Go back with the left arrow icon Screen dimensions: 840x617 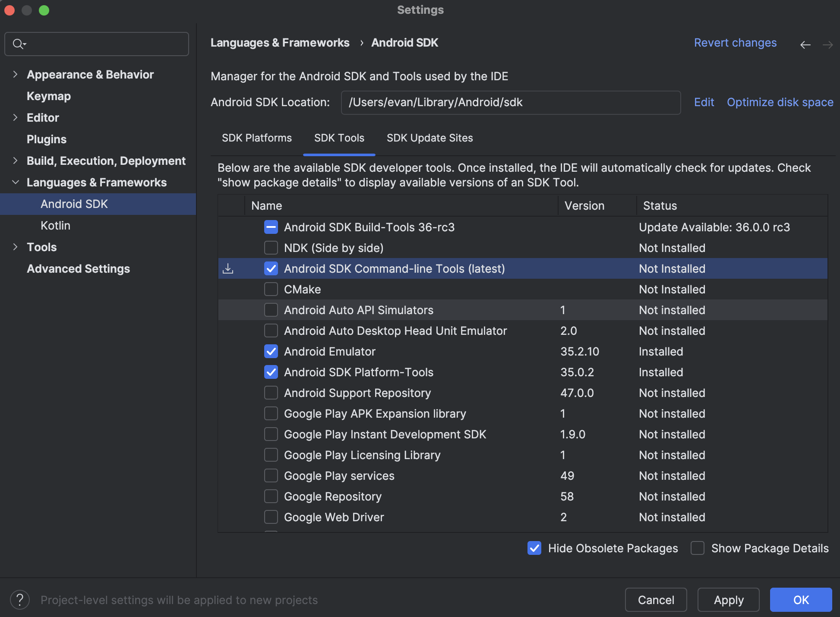pos(805,44)
